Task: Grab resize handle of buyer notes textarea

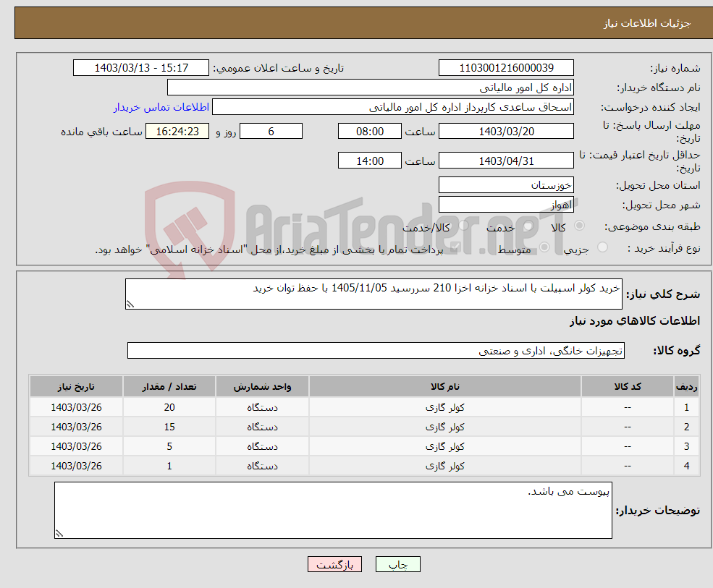Action: [59, 534]
